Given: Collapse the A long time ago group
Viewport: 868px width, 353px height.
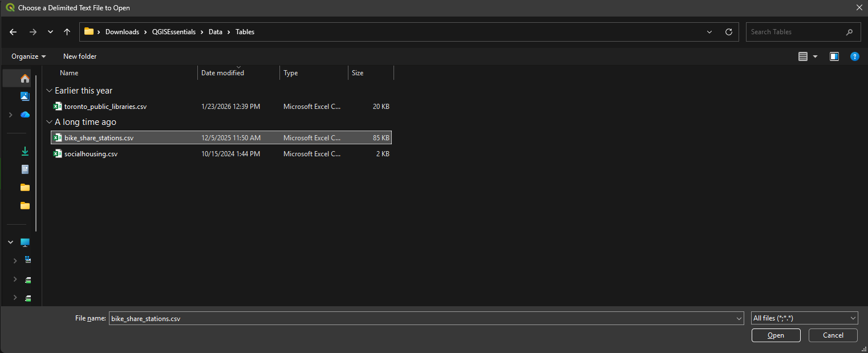Looking at the screenshot, I should [x=50, y=122].
